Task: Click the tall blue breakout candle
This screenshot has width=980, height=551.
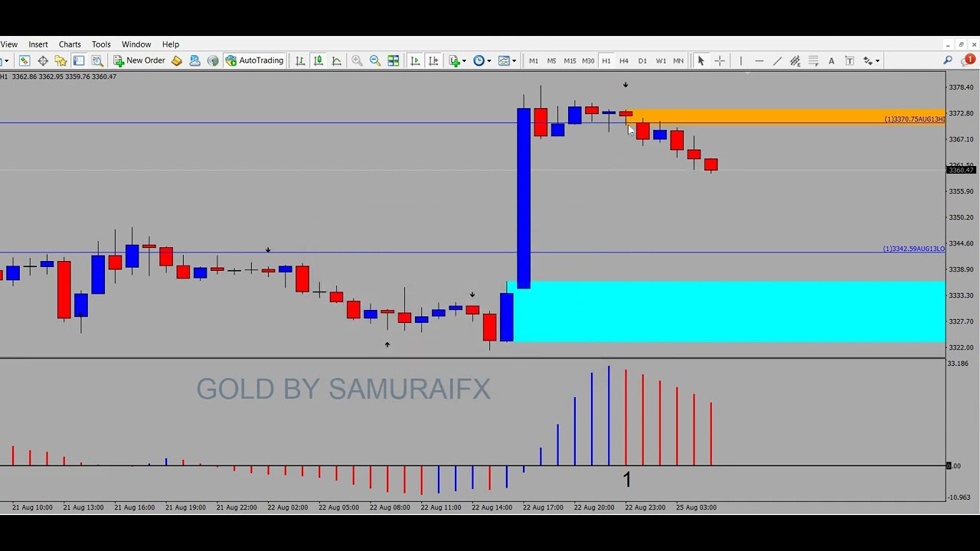Action: 524,198
